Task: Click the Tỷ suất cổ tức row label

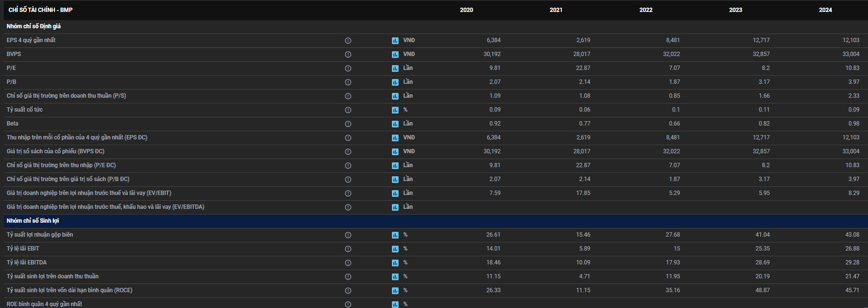Action: [x=25, y=110]
